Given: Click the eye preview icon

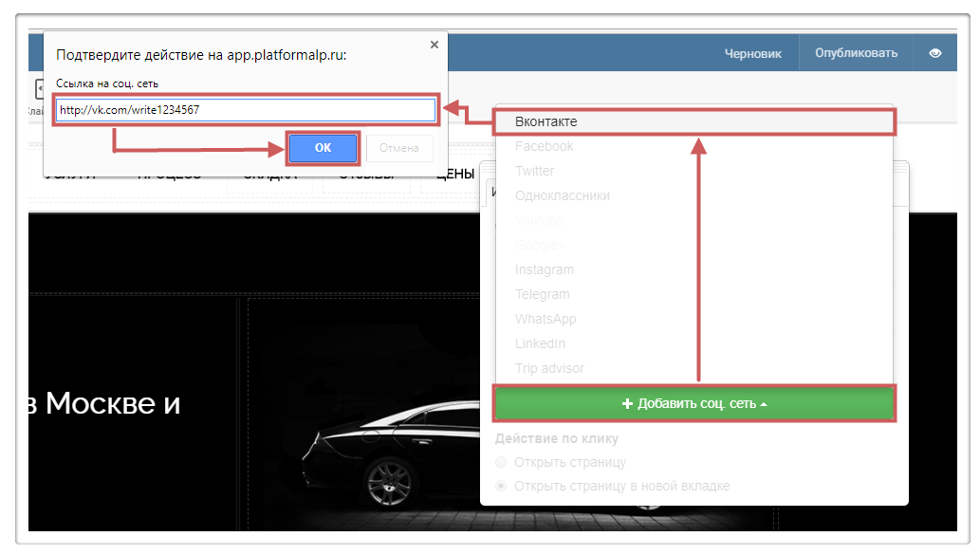Looking at the screenshot, I should [934, 53].
